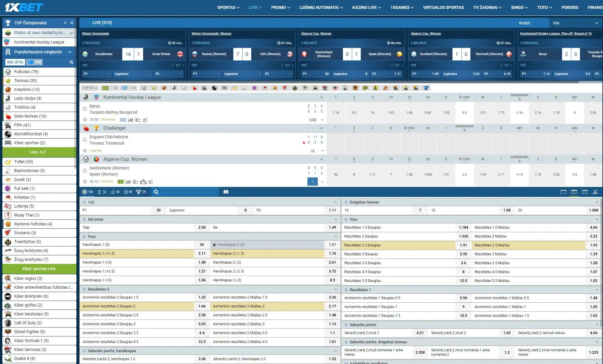
Task: Collapse the 1x2 market panel
Action: click(x=335, y=202)
